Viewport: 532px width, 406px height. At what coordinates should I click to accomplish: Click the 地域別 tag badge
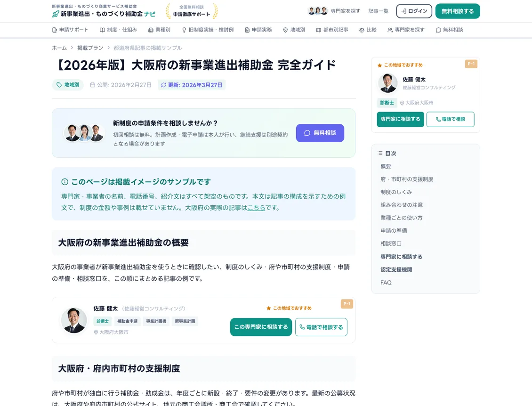coord(67,85)
